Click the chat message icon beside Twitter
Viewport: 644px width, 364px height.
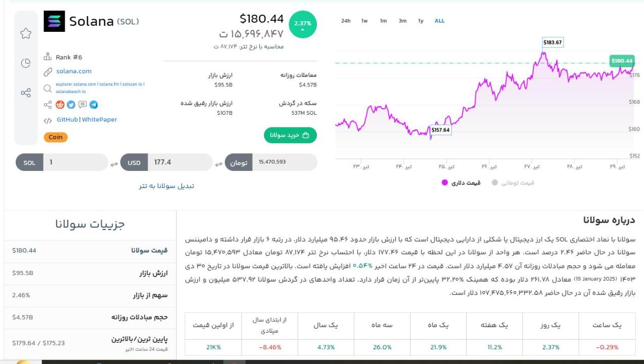82,105
